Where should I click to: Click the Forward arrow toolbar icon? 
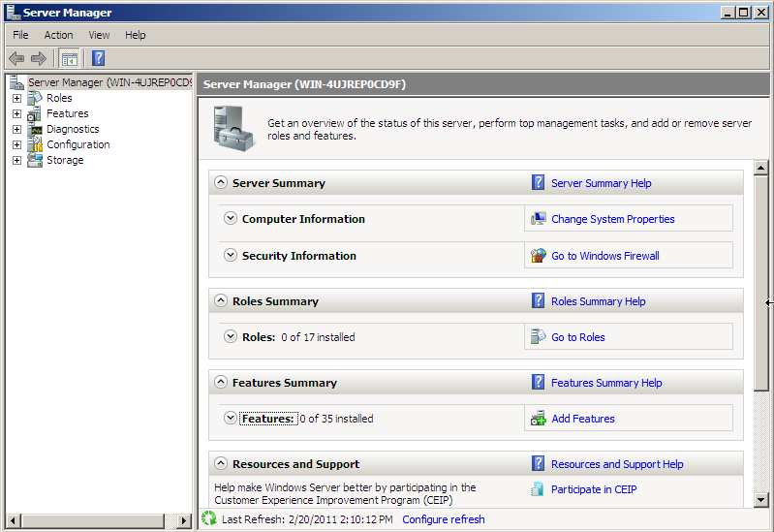pyautogui.click(x=39, y=59)
